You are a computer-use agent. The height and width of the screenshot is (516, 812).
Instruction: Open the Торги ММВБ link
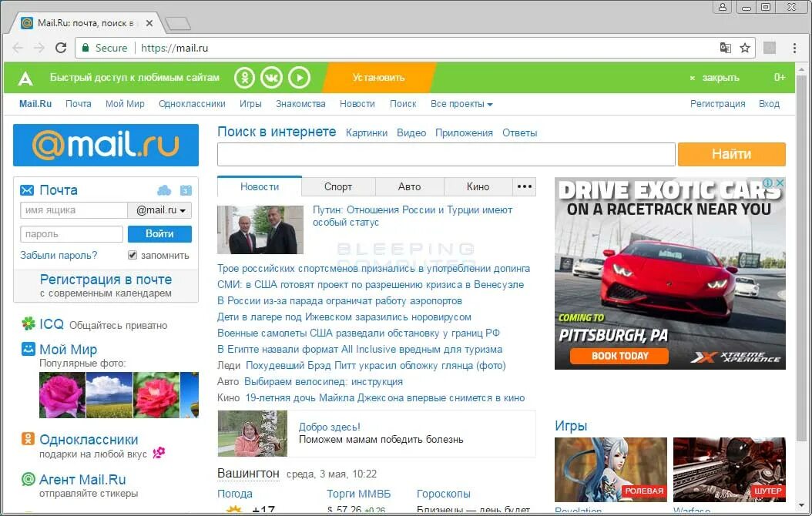[358, 494]
